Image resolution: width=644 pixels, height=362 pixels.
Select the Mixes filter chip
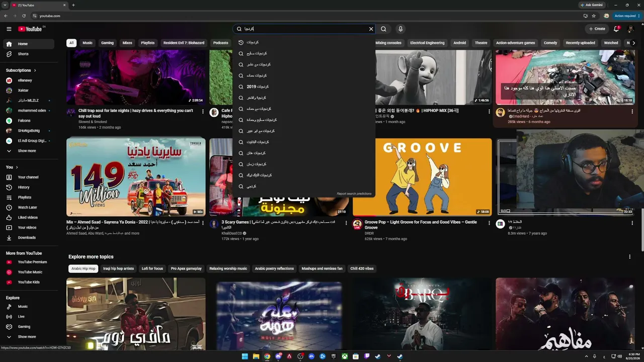127,43
